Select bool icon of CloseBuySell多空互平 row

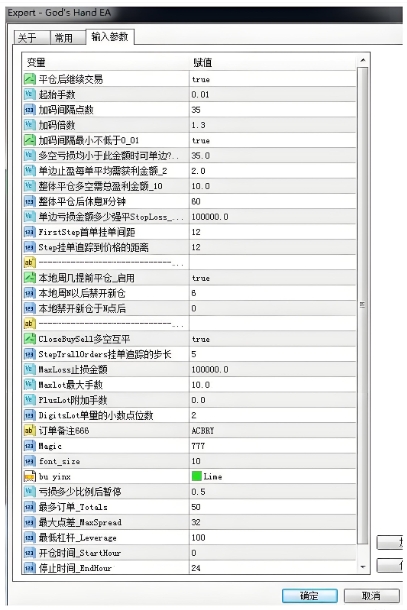tap(30, 339)
